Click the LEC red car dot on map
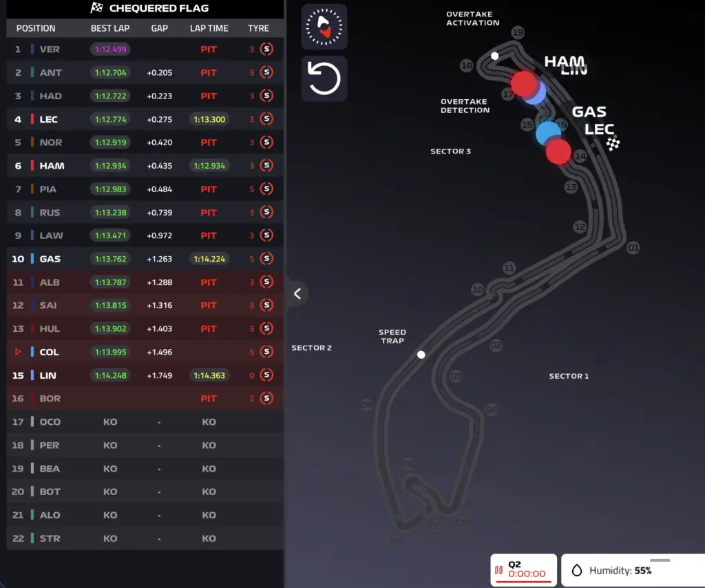This screenshot has width=705, height=588. coord(558,151)
